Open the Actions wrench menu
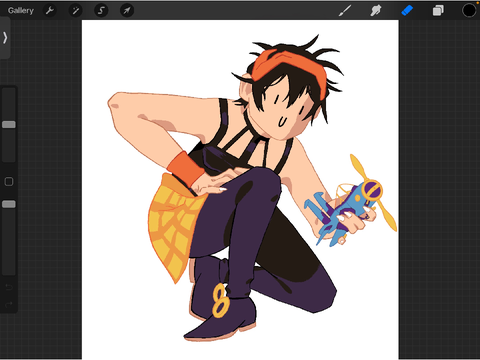Viewport: 480px width, 360px height. 50,11
